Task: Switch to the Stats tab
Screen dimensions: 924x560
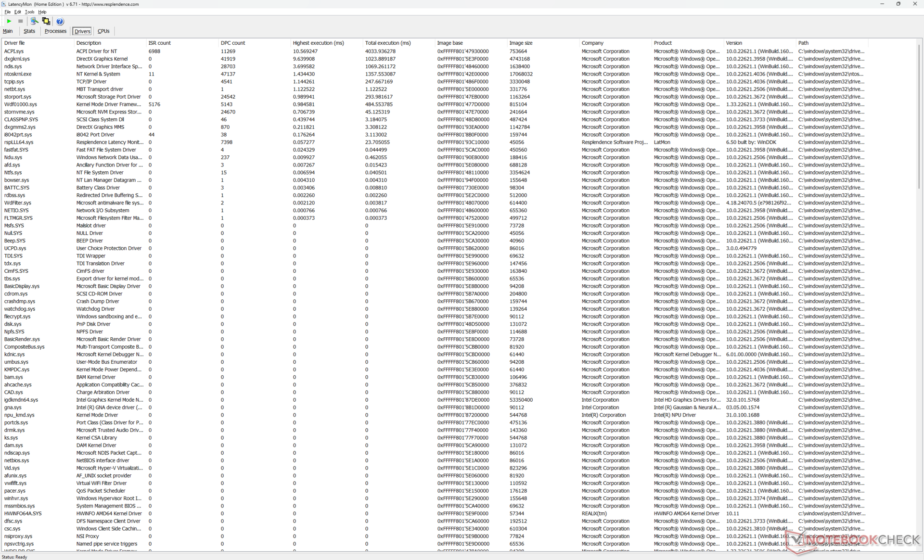Action: click(29, 31)
